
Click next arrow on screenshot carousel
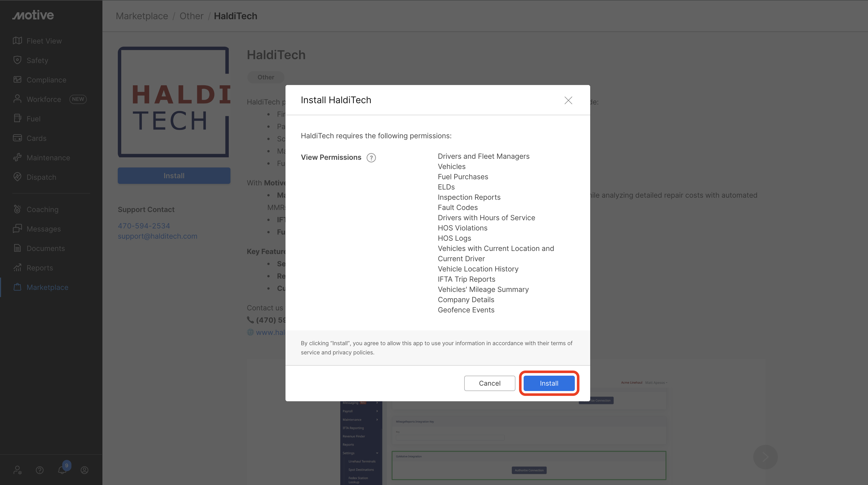point(765,457)
